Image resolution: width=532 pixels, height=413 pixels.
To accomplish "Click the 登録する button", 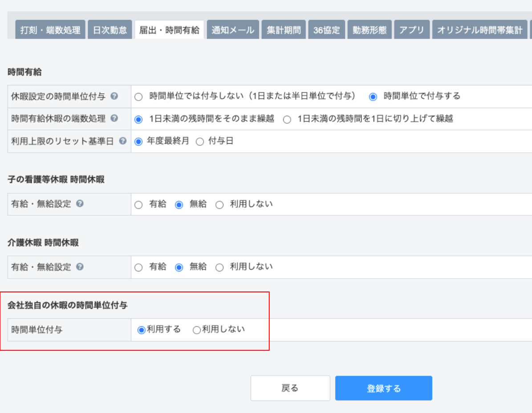I will click(x=383, y=388).
